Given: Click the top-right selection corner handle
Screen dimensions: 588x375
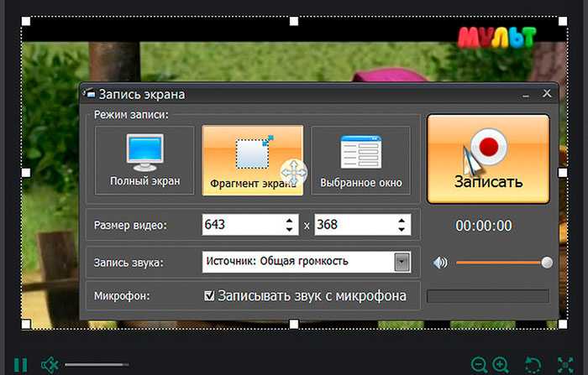Looking at the screenshot, I should coord(563,21).
